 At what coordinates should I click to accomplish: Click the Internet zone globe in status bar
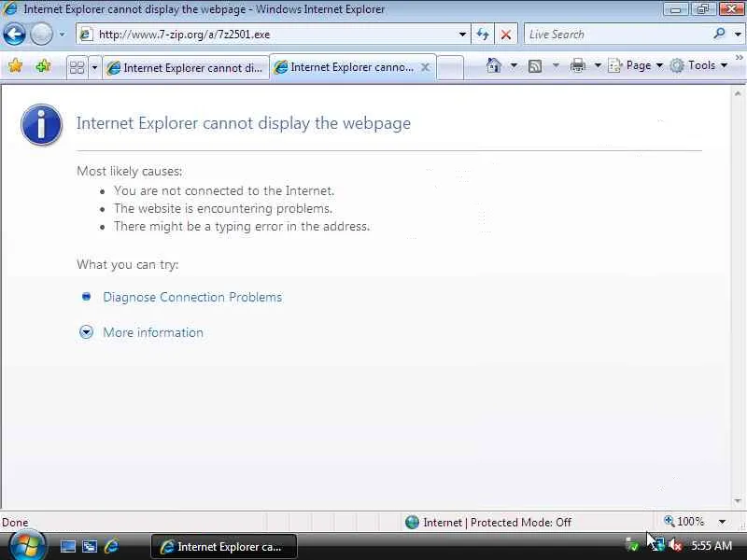tap(412, 523)
